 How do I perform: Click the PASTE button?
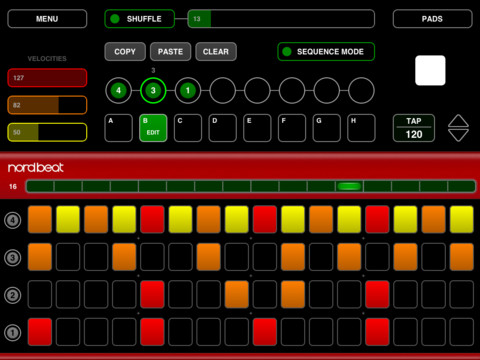(170, 52)
